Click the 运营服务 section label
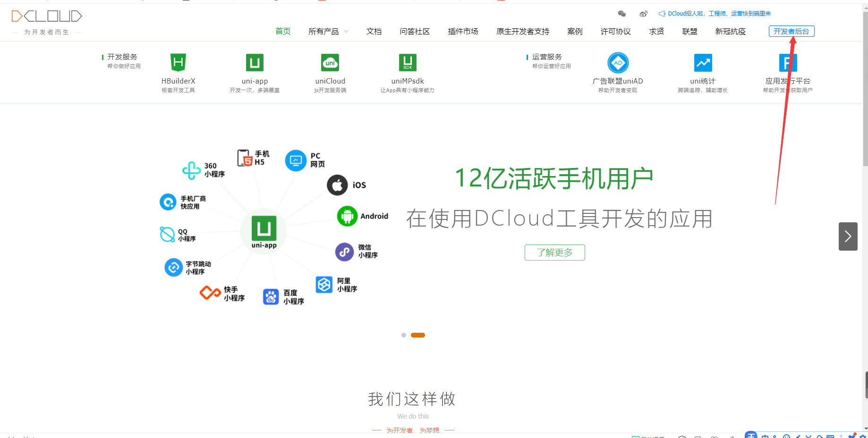 (x=547, y=57)
